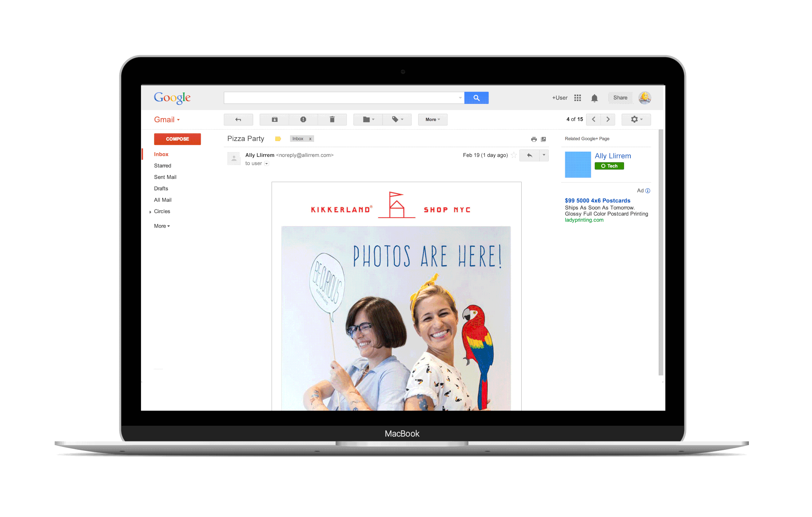Open search options dropdown arrow
The image size is (812, 517).
click(x=460, y=98)
